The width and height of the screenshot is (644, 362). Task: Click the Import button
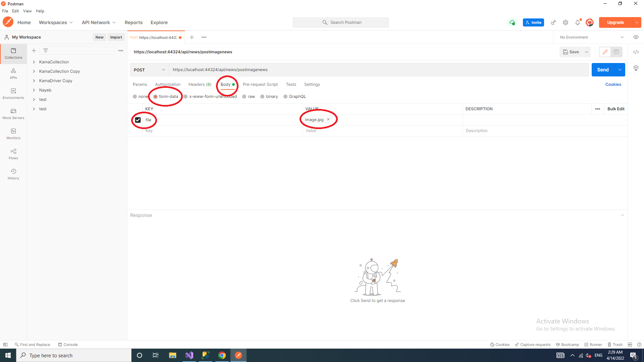point(116,37)
